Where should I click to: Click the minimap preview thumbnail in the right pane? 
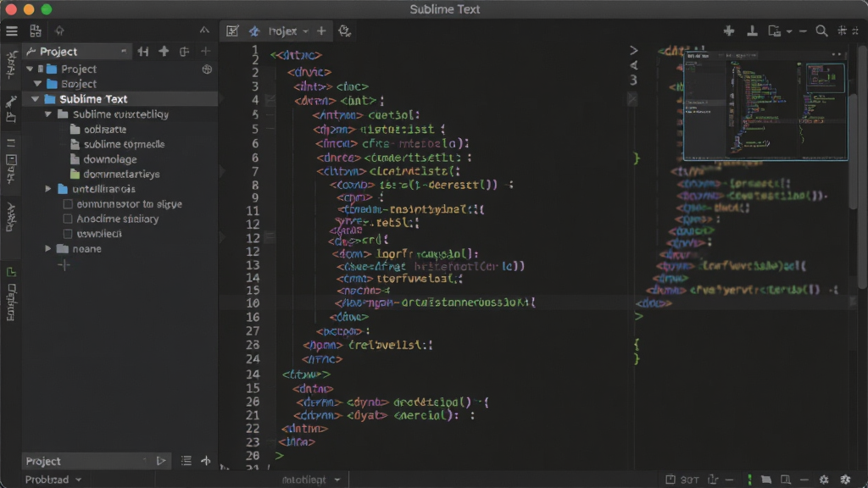point(765,104)
